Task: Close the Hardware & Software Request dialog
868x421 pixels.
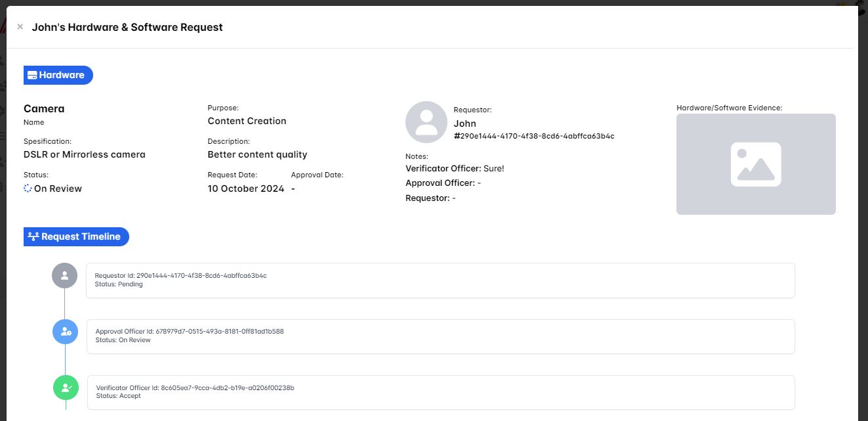Action: [x=20, y=27]
